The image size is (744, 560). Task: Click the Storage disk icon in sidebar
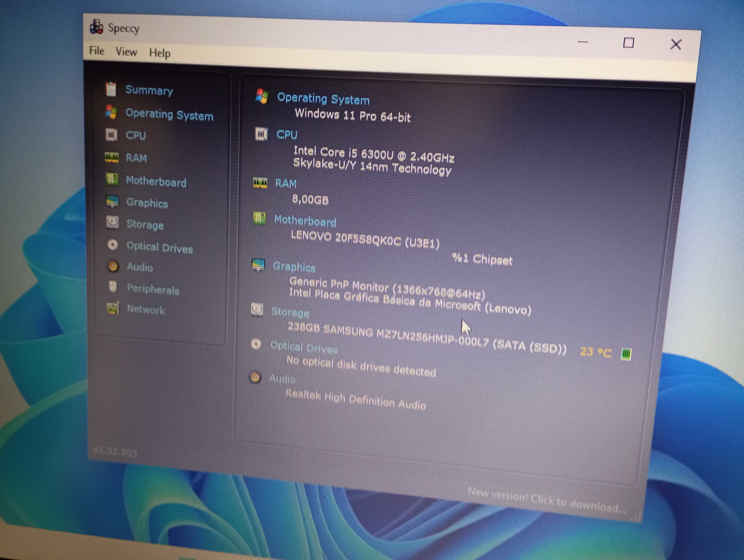(x=112, y=222)
